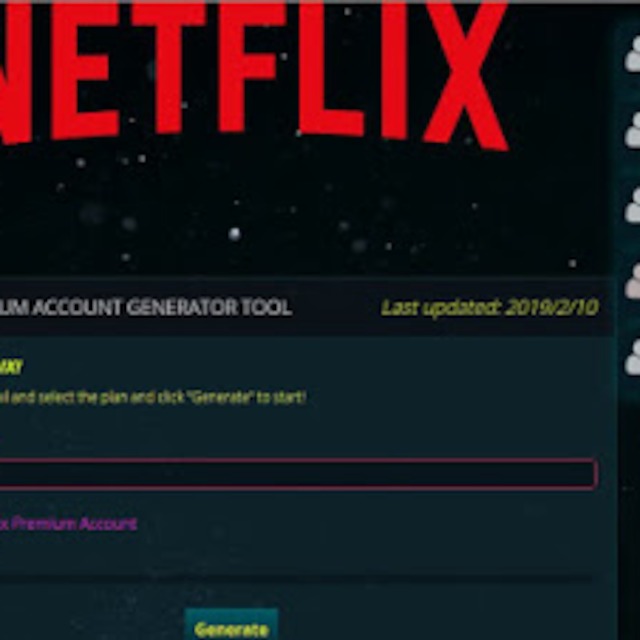
Task: Click the gray browser strip above the NETFLIX logo
Action: click(320, 1)
